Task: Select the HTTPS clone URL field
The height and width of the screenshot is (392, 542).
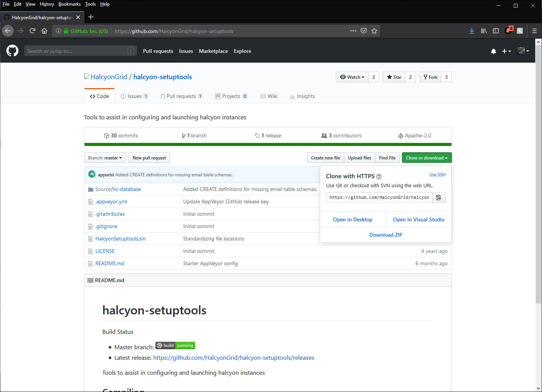Action: [379, 197]
